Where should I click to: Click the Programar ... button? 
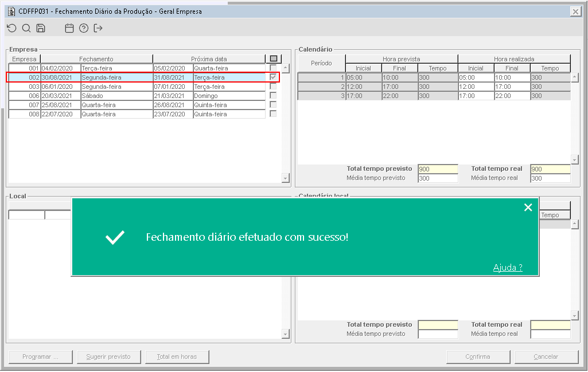pyautogui.click(x=41, y=357)
